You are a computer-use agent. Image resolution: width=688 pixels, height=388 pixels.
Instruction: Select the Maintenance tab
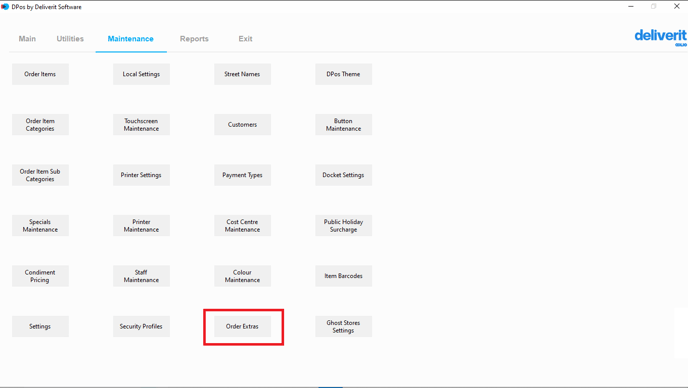131,39
